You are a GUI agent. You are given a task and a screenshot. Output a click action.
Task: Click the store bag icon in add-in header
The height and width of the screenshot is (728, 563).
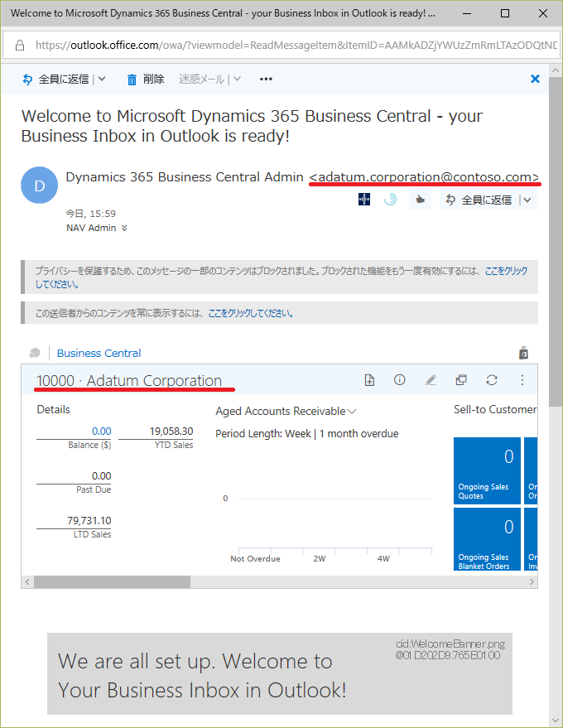523,353
